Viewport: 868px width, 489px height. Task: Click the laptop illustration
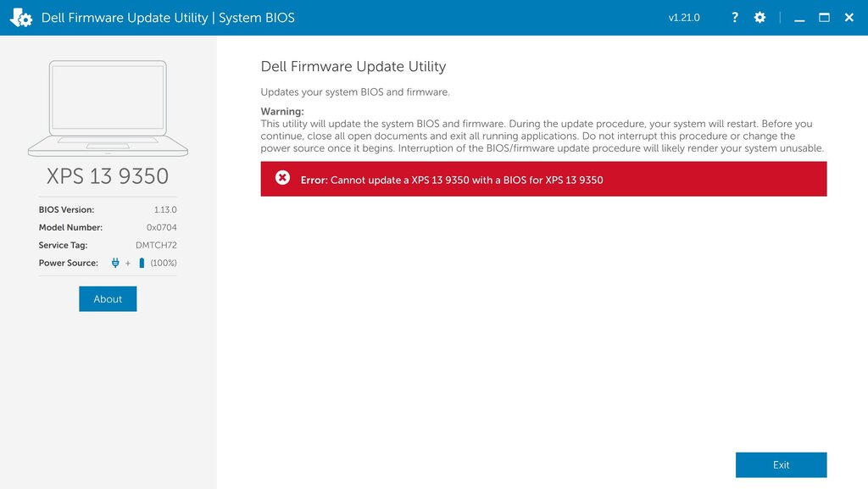pos(108,108)
